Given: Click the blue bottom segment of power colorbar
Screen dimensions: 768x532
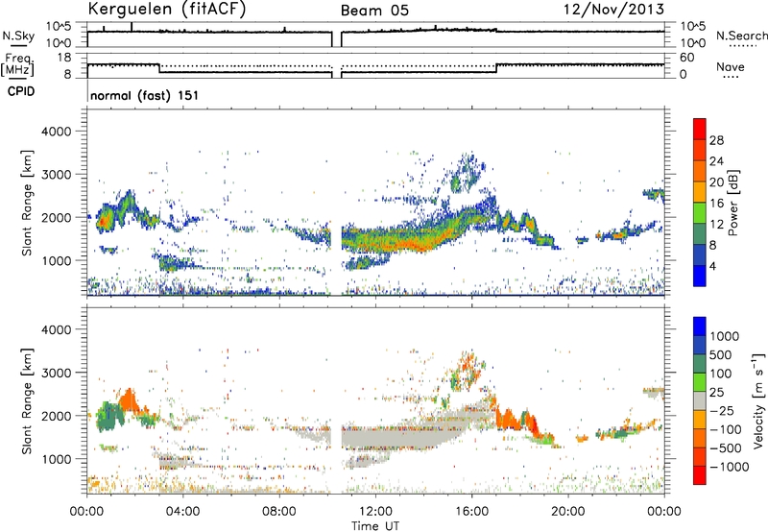Looking at the screenshot, I should click(700, 276).
